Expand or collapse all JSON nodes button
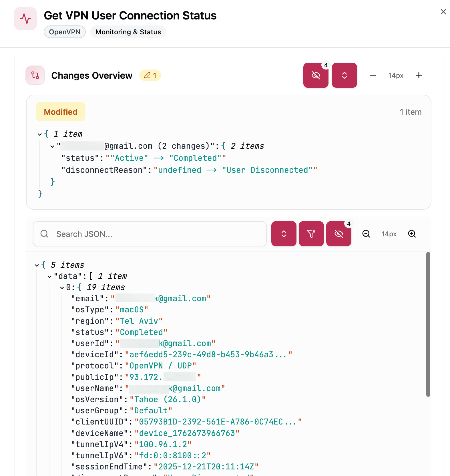Viewport: 450px width, 476px height. coord(284,233)
